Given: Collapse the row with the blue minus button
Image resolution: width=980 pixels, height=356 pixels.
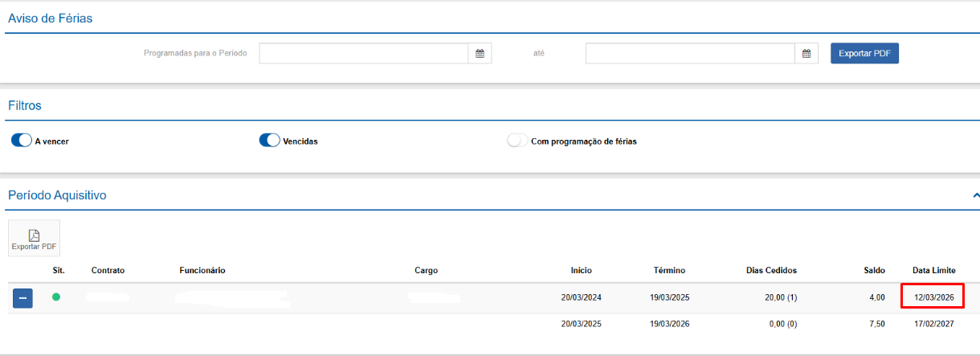Looking at the screenshot, I should pos(22,298).
